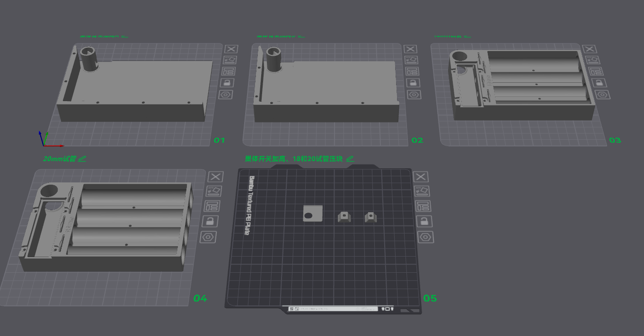The width and height of the screenshot is (644, 336).
Task: Arrange objects on plate 03
Action: 595,71
